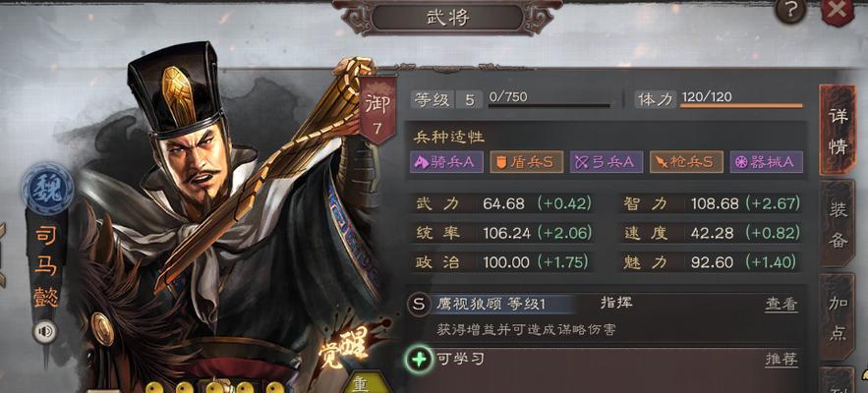Select the 枪兵S spear troop badge
Image resolution: width=868 pixels, height=393 pixels.
click(x=686, y=162)
